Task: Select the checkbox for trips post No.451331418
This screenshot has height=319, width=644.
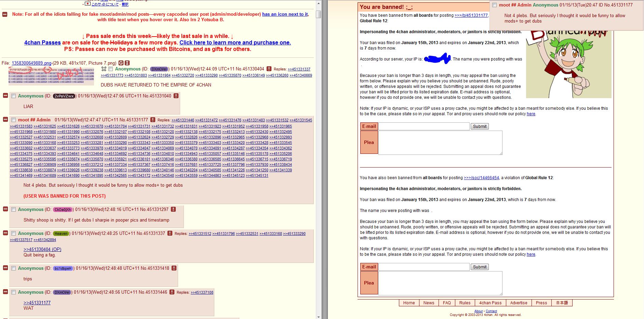Action: [x=14, y=268]
